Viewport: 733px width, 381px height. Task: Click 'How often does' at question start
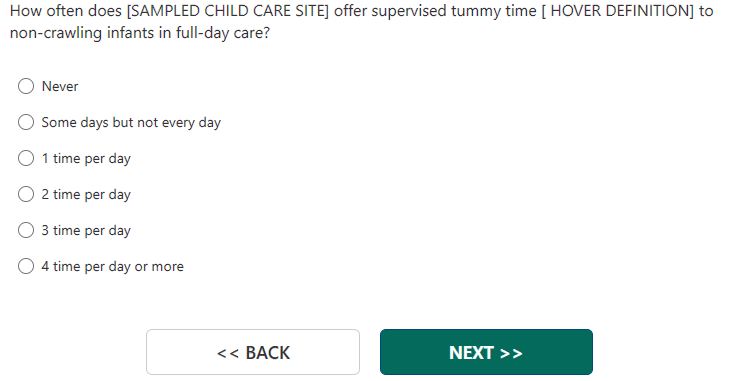coord(66,11)
